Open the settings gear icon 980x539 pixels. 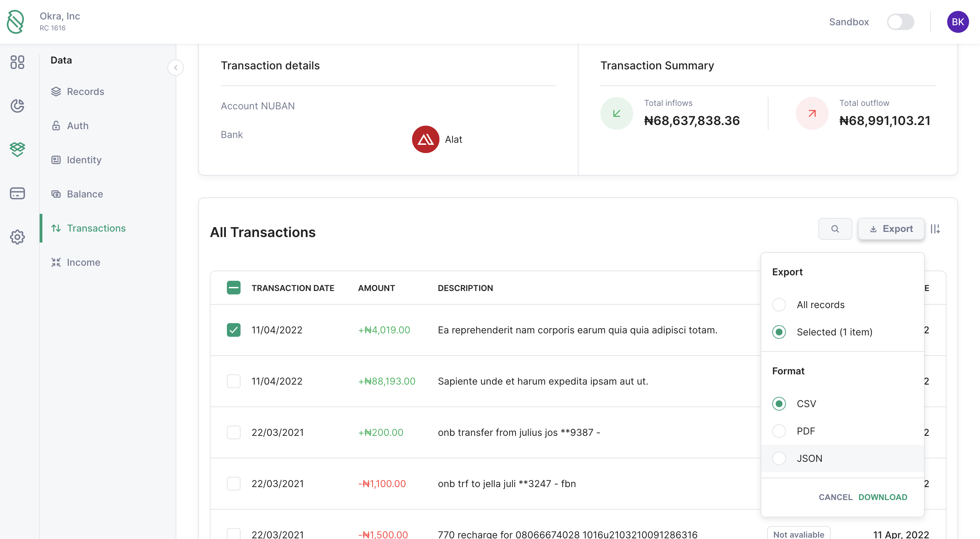[17, 237]
